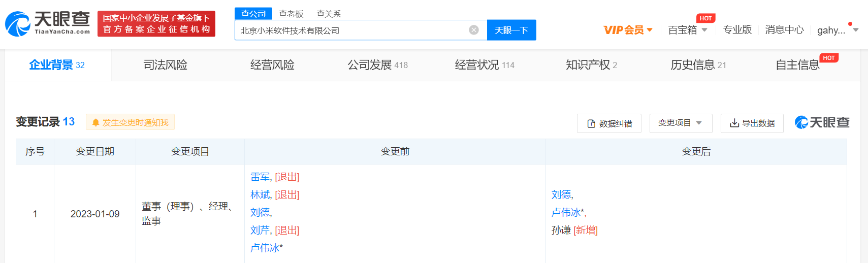868x263 pixels.
Task: Click the red notification dot by the username
Action: coord(850,24)
